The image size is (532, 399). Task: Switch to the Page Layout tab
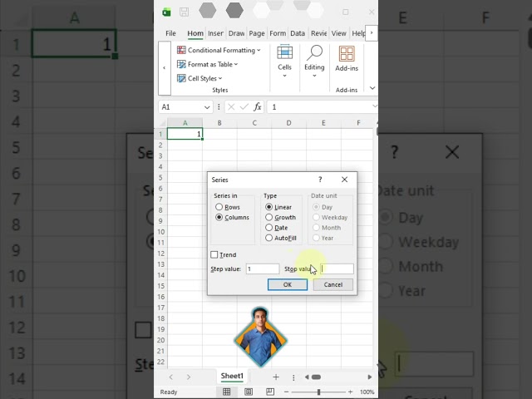pos(257,33)
